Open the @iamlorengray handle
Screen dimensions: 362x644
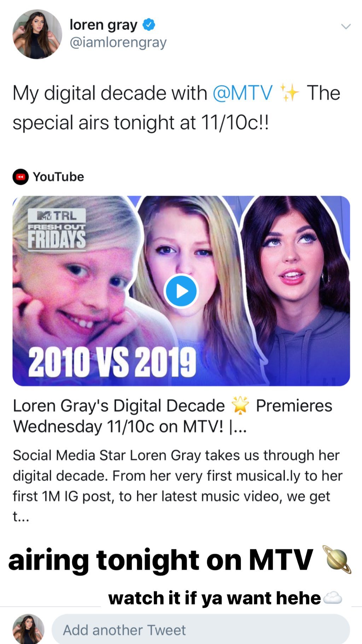(x=118, y=43)
